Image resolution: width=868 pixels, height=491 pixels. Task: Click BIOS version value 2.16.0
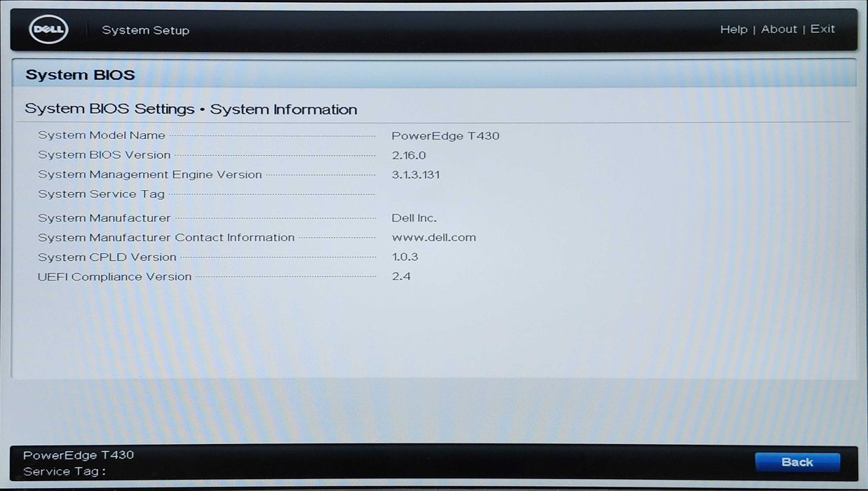tap(409, 156)
